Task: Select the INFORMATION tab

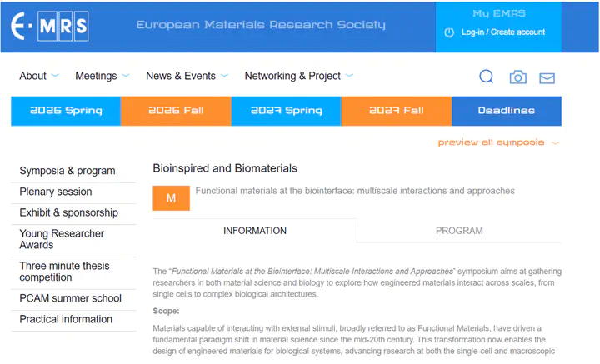Action: (x=255, y=231)
